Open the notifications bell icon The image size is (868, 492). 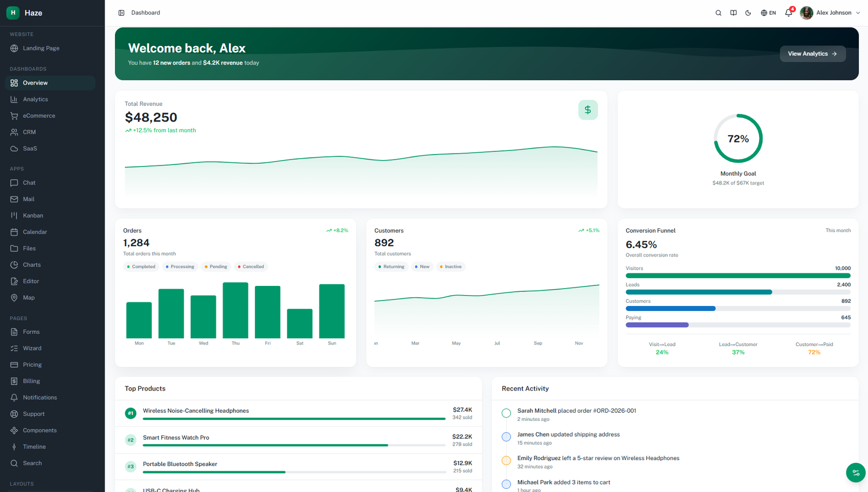pyautogui.click(x=789, y=12)
